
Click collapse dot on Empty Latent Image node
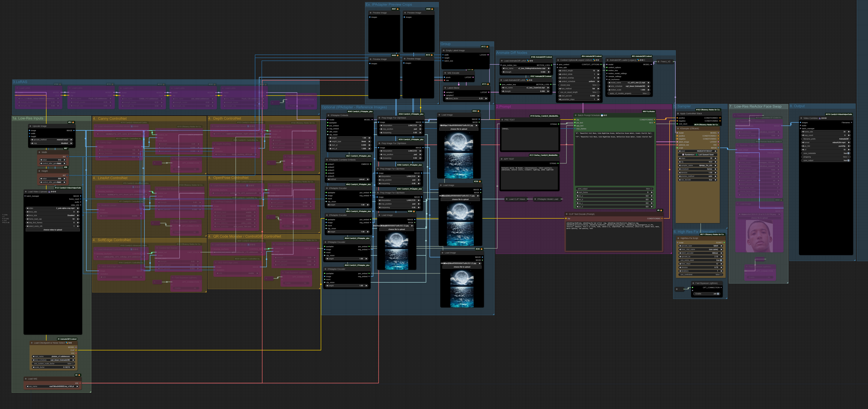click(x=444, y=50)
